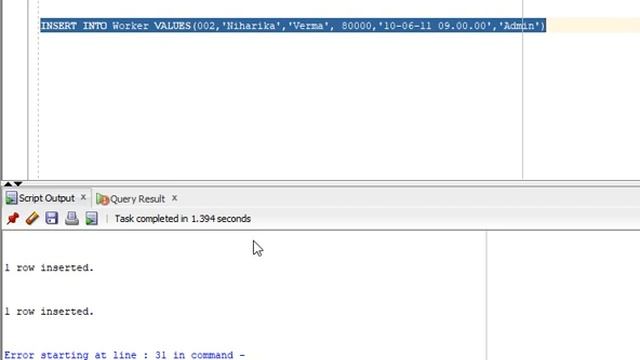The height and width of the screenshot is (360, 640).
Task: Click the first '1 row inserted.' output line
Action: tap(49, 268)
